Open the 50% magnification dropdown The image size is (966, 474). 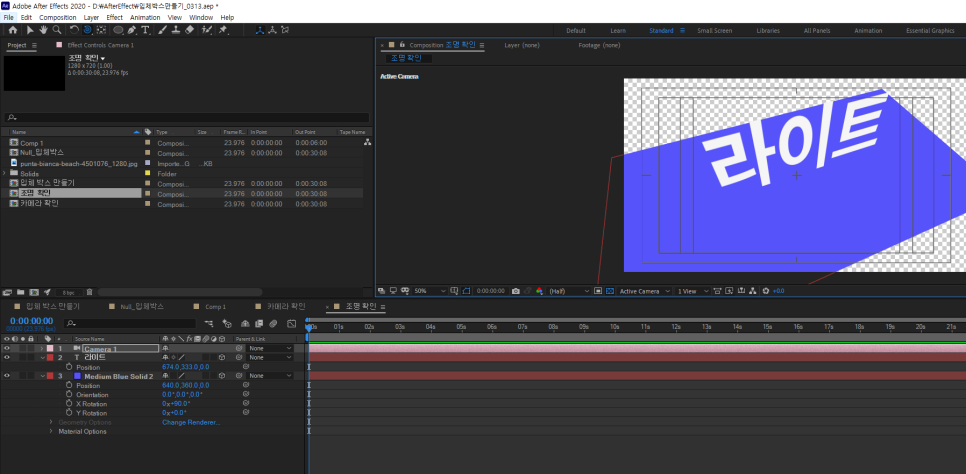tap(429, 291)
